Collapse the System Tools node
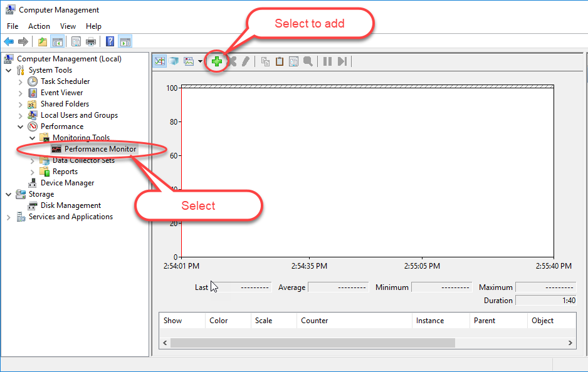Screen dimensions: 588x372 pos(9,70)
